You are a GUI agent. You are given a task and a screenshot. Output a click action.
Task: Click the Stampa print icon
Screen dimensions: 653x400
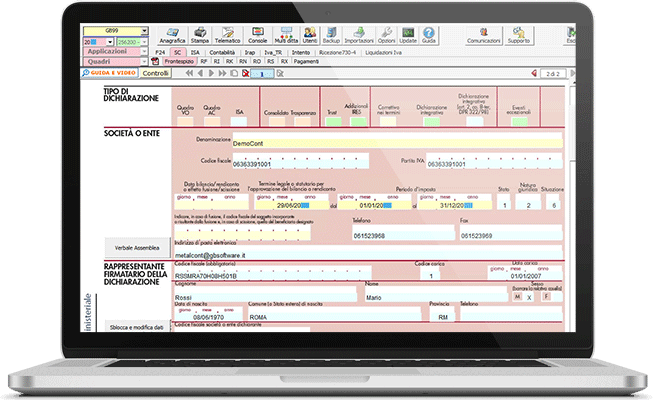point(199,35)
